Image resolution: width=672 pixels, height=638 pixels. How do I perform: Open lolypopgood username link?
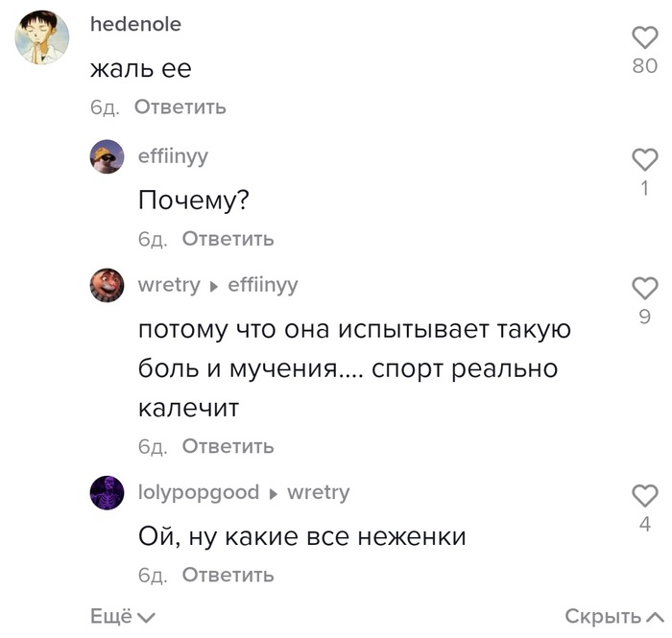199,492
